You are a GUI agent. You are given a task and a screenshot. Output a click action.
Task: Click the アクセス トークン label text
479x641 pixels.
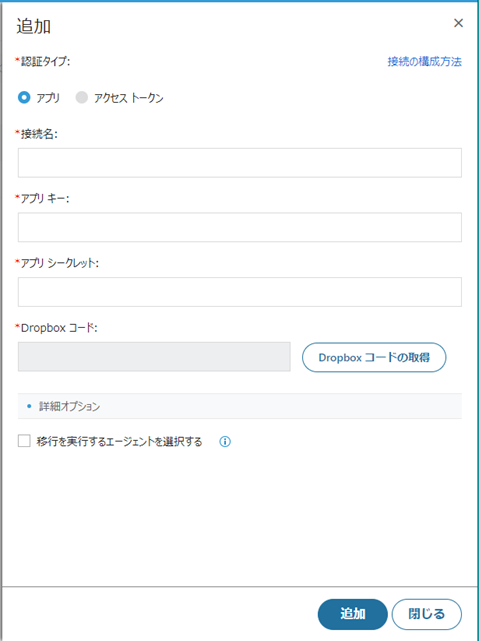129,98
